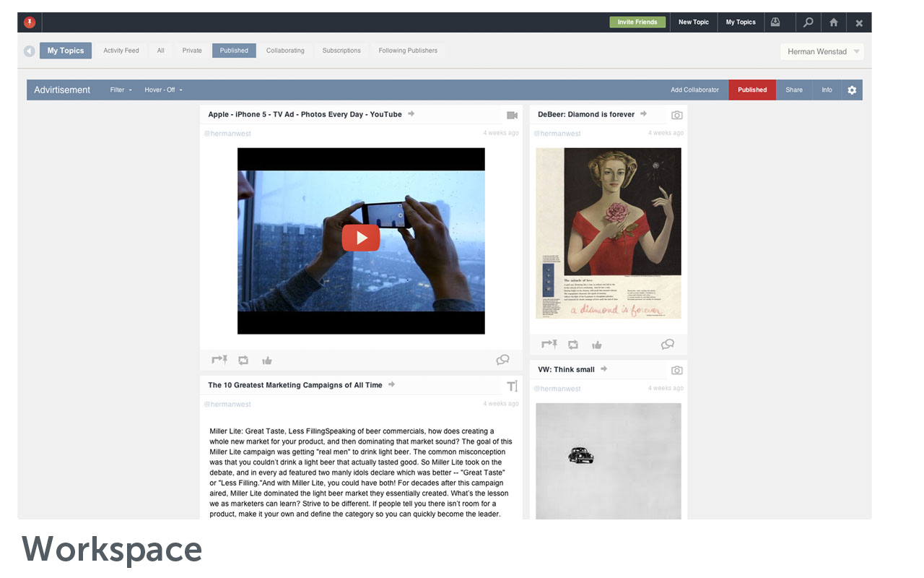Click the camera icon on DeBeer post
924x578 pixels.
pyautogui.click(x=676, y=115)
